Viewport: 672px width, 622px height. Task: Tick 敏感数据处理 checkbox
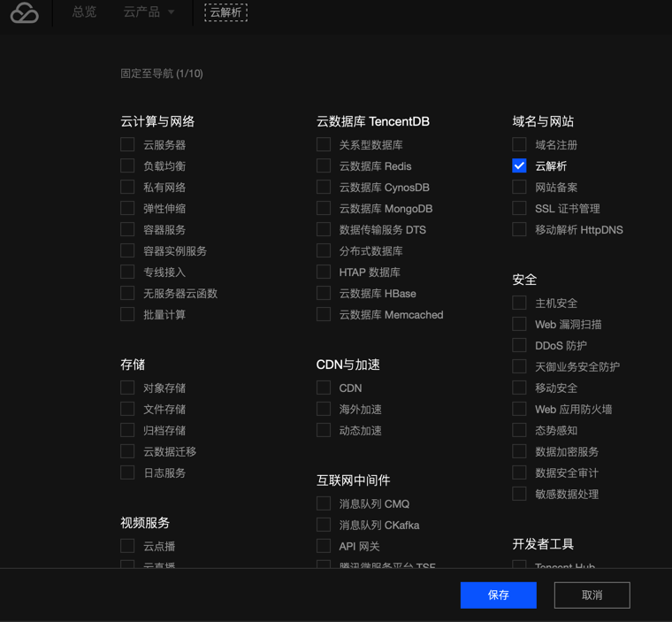click(519, 494)
